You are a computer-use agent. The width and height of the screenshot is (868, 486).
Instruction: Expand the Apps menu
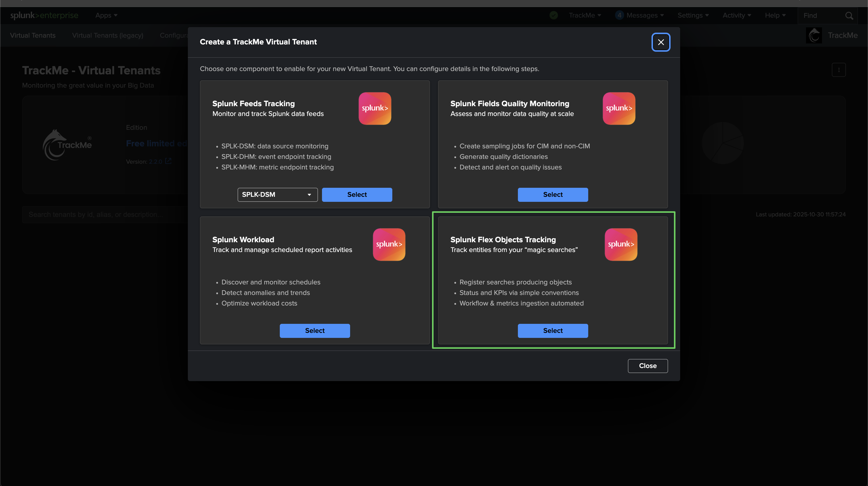tap(106, 16)
